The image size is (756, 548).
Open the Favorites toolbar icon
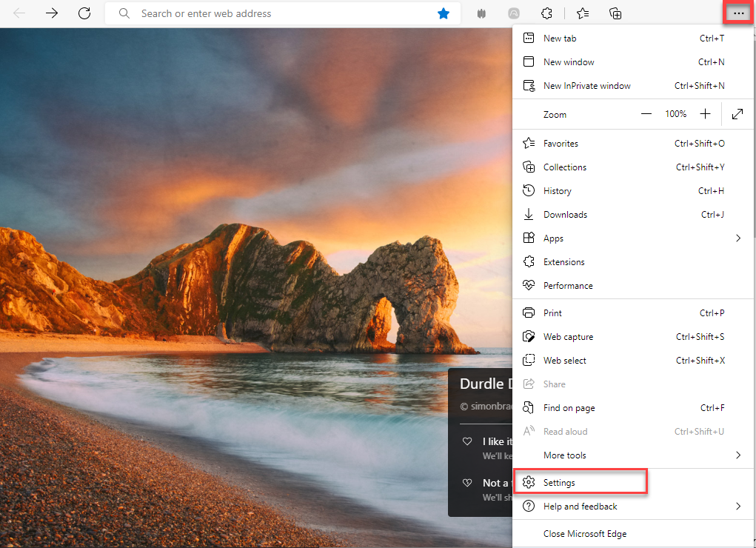(583, 13)
